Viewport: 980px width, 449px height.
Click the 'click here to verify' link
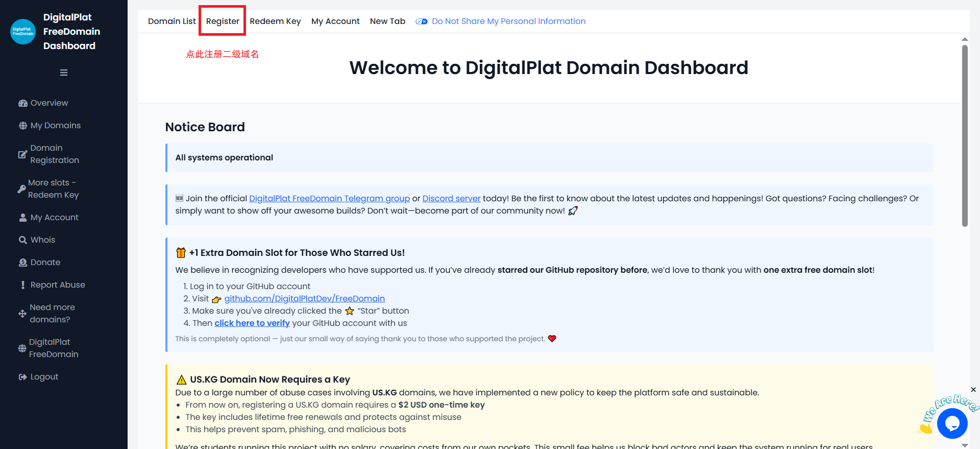(252, 323)
